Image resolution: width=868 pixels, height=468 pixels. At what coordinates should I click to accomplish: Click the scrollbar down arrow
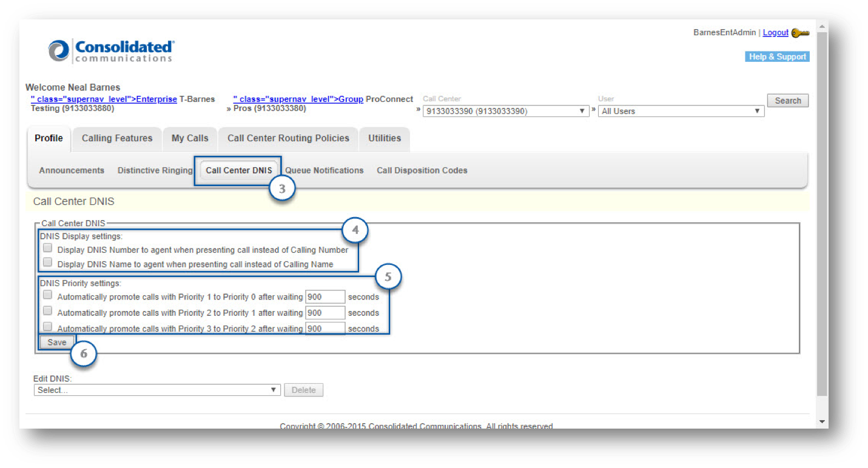click(823, 422)
